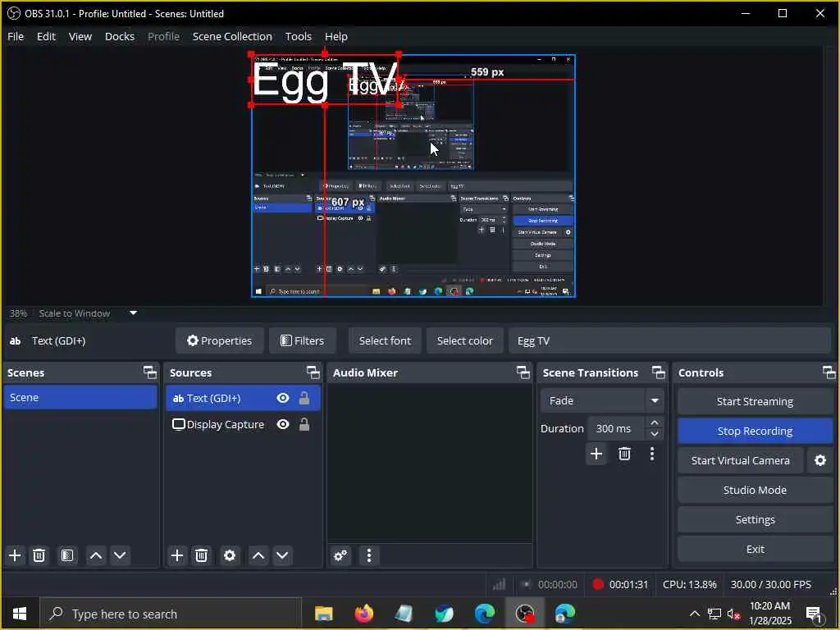The width and height of the screenshot is (840, 630).
Task: Edit Egg TV text field in toolbar
Action: (669, 340)
